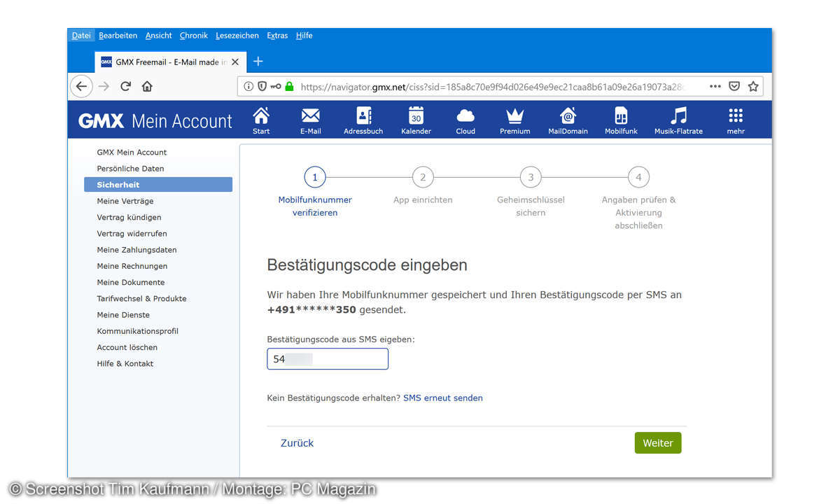Open the Adressbuch icon
The image size is (840, 504).
pyautogui.click(x=363, y=115)
